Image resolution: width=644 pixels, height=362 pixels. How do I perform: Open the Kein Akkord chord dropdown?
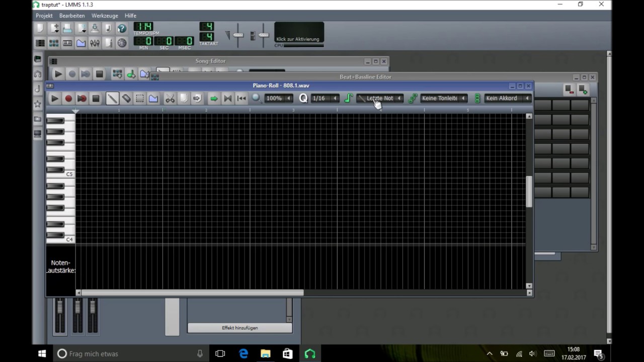508,98
